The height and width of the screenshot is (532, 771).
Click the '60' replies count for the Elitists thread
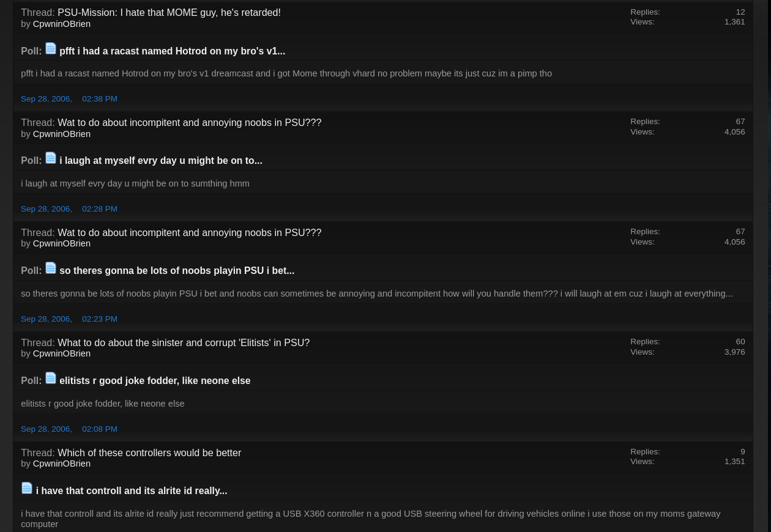point(740,341)
